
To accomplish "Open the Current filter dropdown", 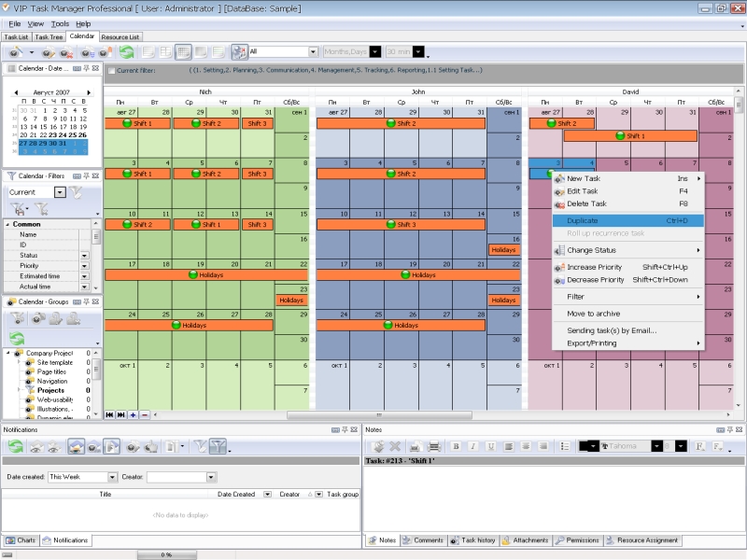I will [x=60, y=192].
